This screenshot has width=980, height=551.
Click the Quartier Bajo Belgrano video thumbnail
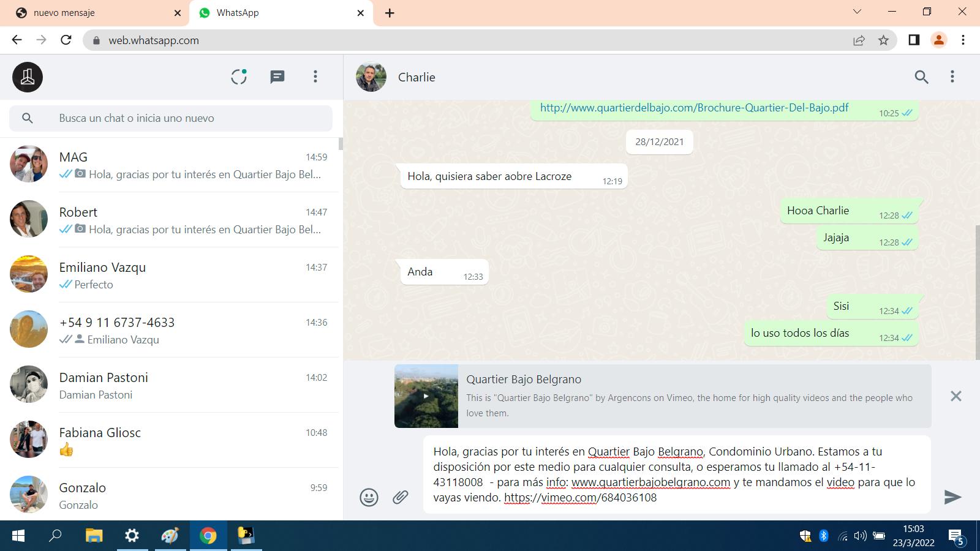[x=426, y=396]
